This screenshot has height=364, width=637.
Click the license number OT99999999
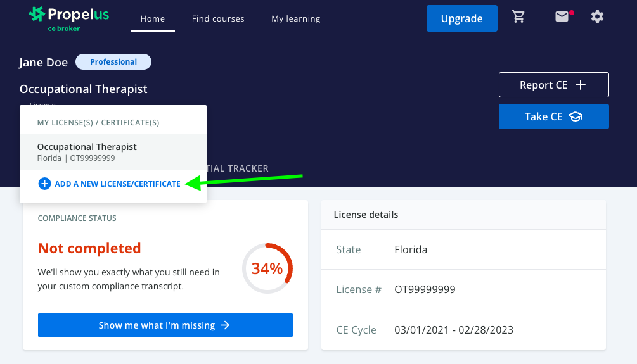click(x=425, y=289)
